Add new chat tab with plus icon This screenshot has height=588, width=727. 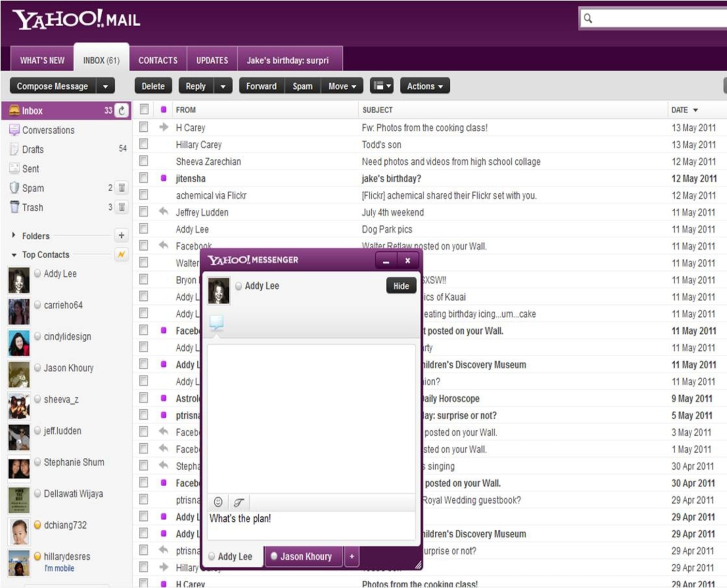(352, 557)
